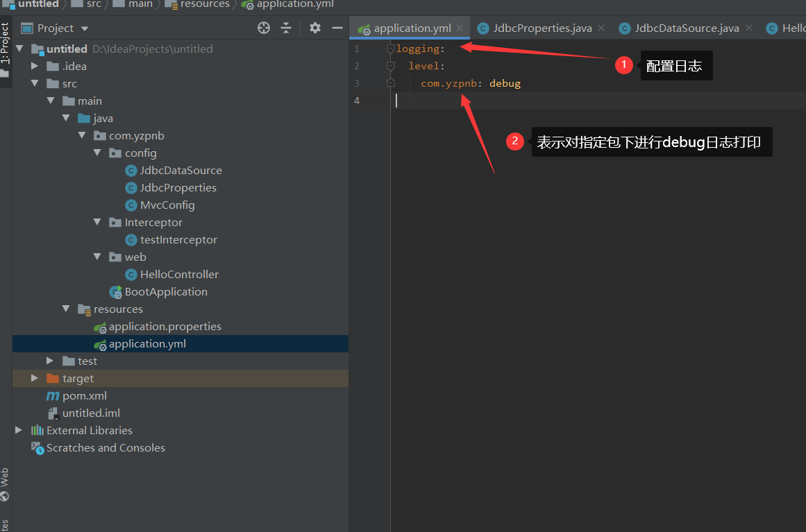This screenshot has height=532, width=806.
Task: Select untitled.iml file in tree
Action: [92, 413]
